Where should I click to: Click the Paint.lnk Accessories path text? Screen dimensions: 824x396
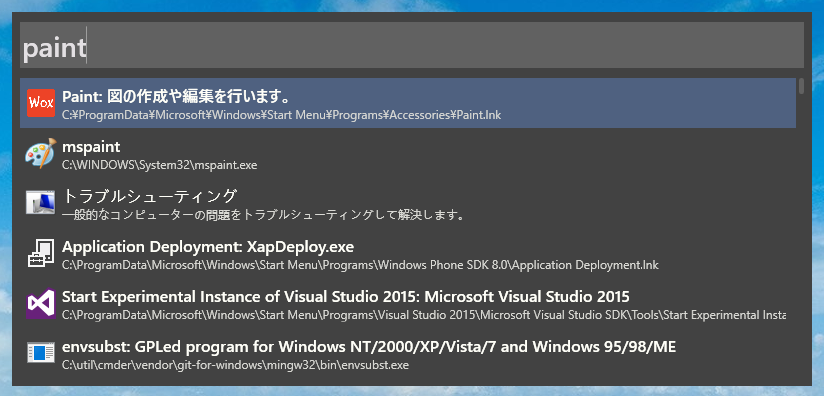click(281, 115)
